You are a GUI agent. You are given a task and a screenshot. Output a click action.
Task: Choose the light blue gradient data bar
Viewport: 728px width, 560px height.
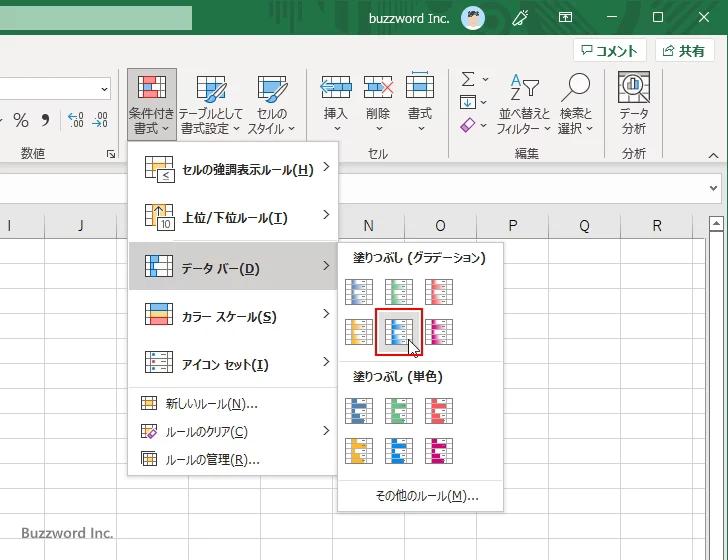(x=399, y=332)
